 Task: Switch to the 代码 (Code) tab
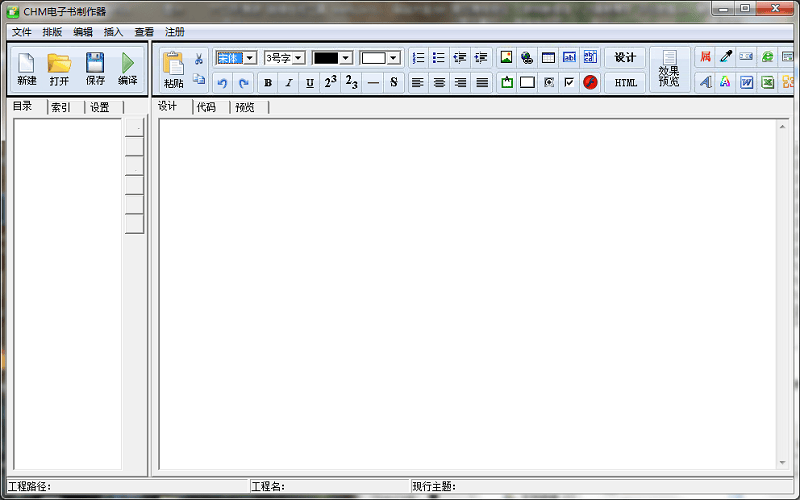206,107
